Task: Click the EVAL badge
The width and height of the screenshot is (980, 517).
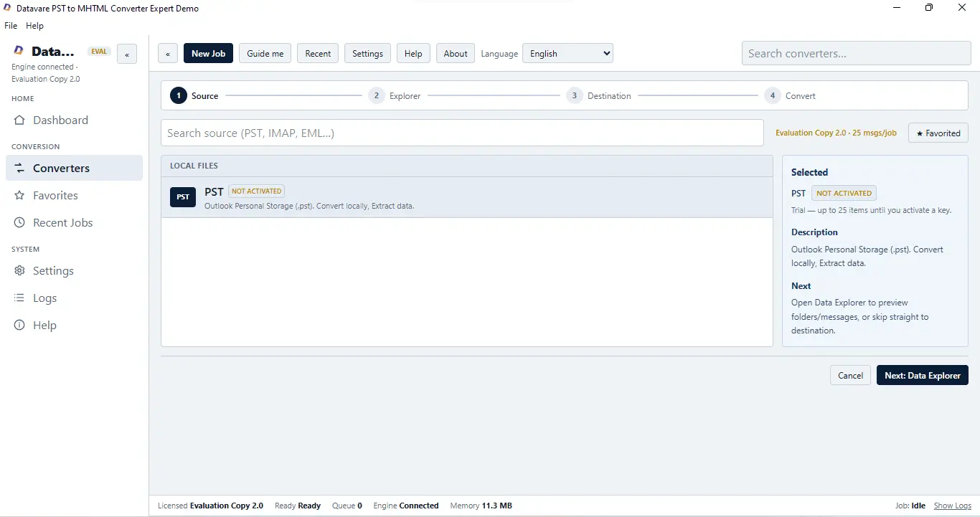Action: (99, 52)
